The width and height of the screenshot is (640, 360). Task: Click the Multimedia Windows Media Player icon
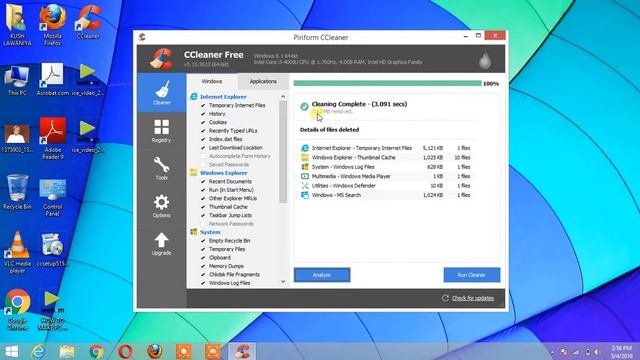[305, 176]
